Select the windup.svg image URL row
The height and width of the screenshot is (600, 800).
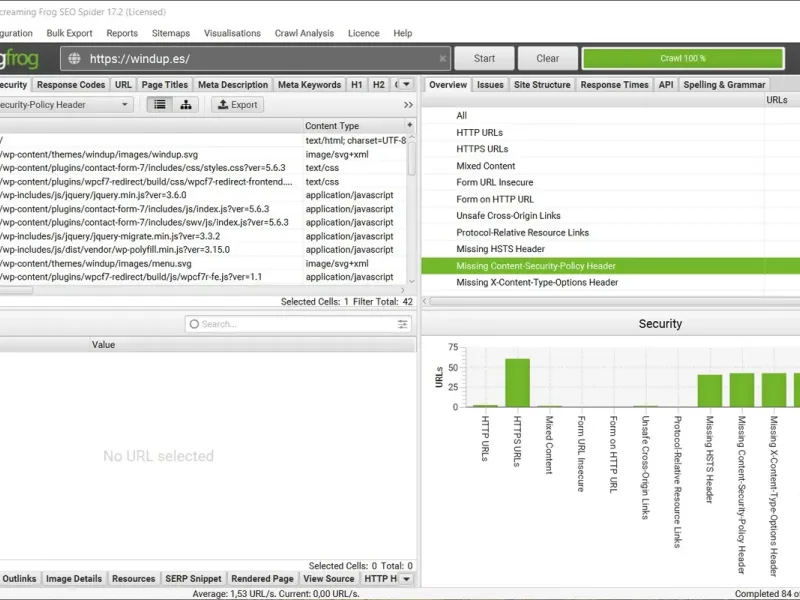pyautogui.click(x=203, y=154)
